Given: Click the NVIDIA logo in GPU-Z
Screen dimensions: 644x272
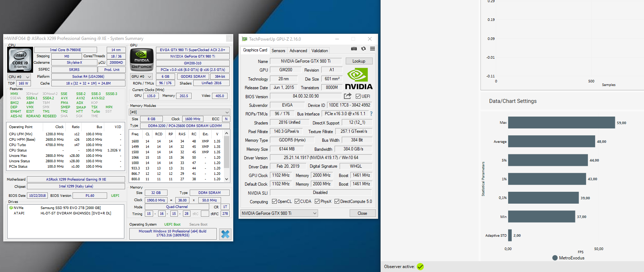Looking at the screenshot, I should point(359,79).
